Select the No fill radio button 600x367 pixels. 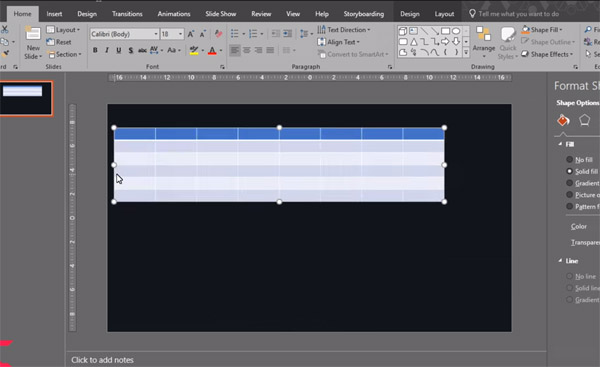click(569, 159)
